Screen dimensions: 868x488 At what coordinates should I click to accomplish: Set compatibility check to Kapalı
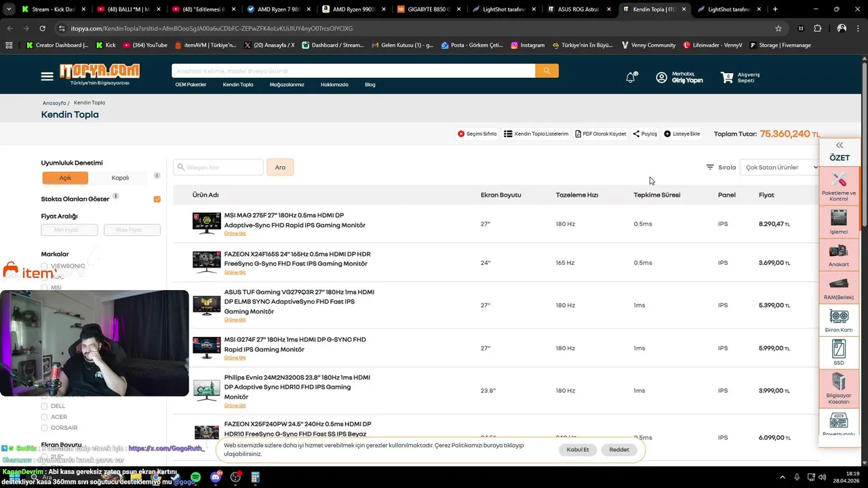tap(120, 178)
